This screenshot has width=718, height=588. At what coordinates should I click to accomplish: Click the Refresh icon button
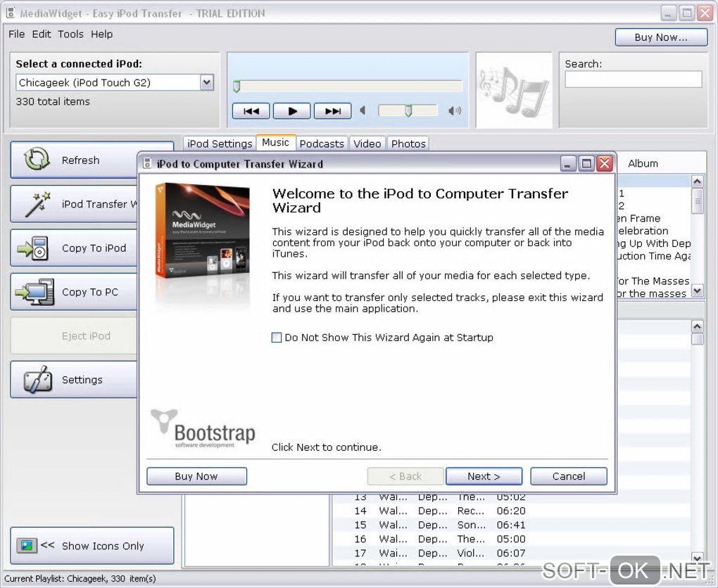pos(37,160)
